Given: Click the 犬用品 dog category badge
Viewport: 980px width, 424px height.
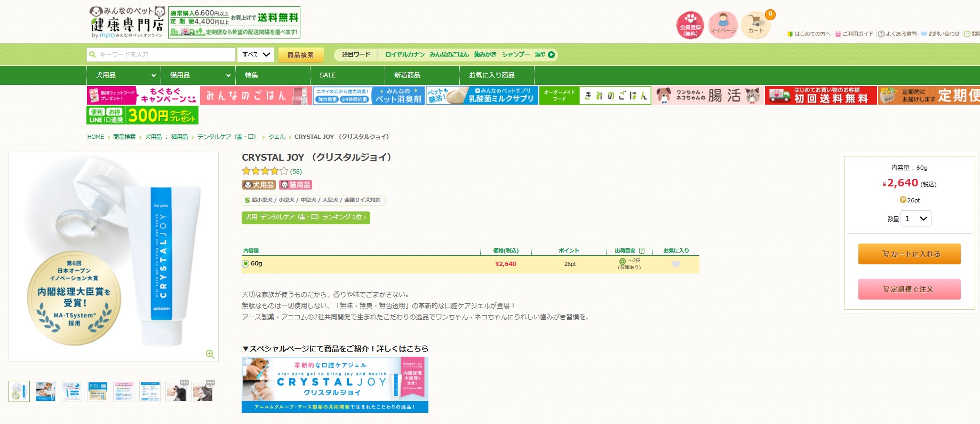Looking at the screenshot, I should (259, 185).
